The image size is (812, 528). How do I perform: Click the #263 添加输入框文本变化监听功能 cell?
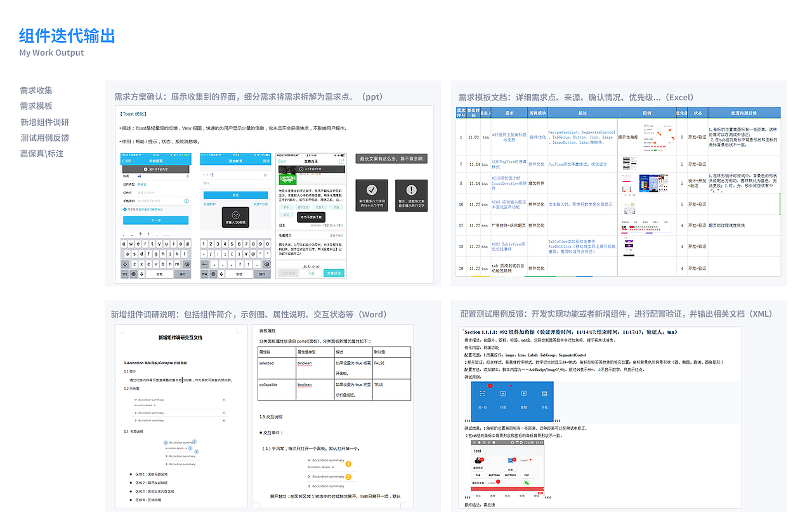[x=509, y=204]
